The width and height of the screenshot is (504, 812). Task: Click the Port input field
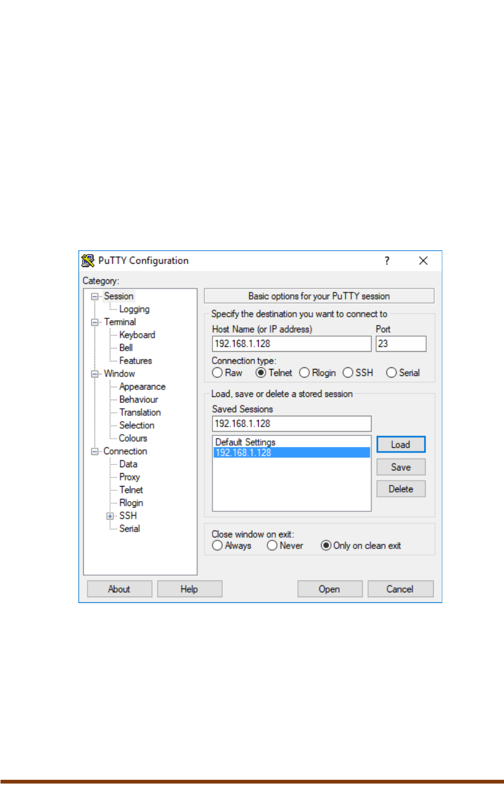(401, 344)
